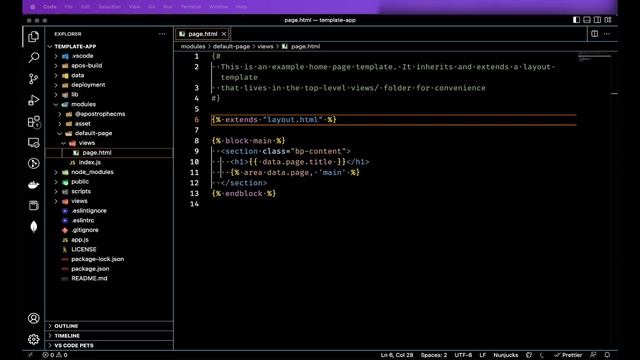Click Ln 6, Col 28 position indicator
Screen dimensions: 640x360
click(x=397, y=355)
